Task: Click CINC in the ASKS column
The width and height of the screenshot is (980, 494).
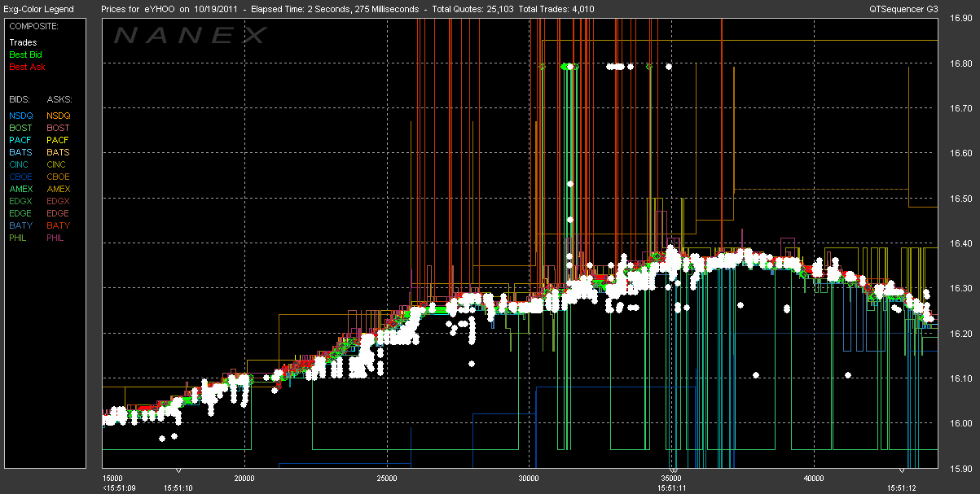Action: (58, 164)
